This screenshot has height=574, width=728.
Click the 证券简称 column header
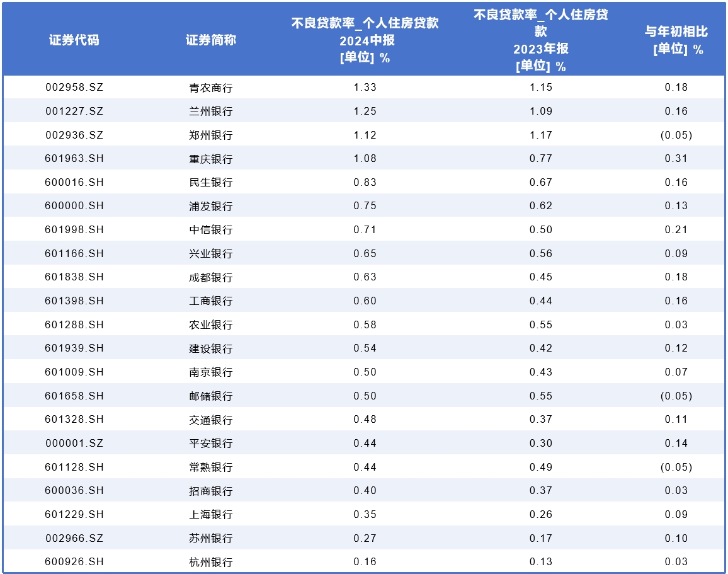[211, 40]
